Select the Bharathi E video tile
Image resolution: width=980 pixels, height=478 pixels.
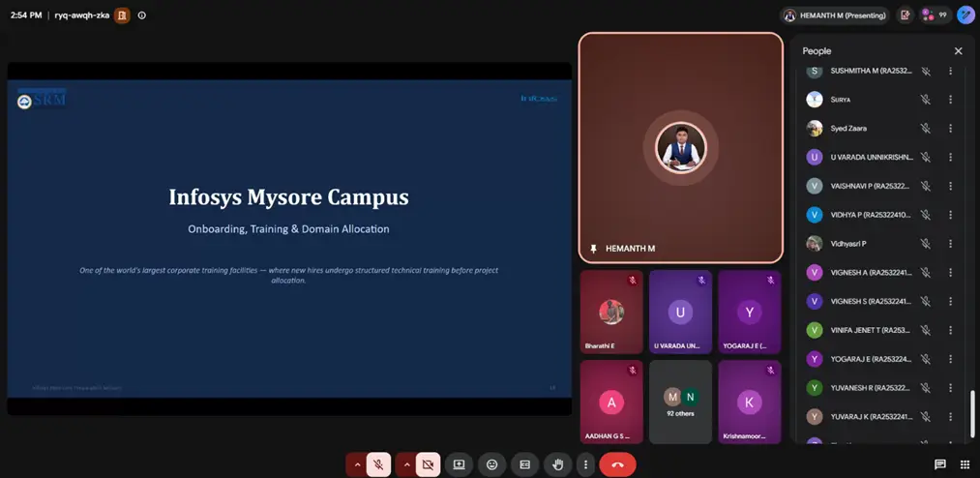[x=611, y=312]
